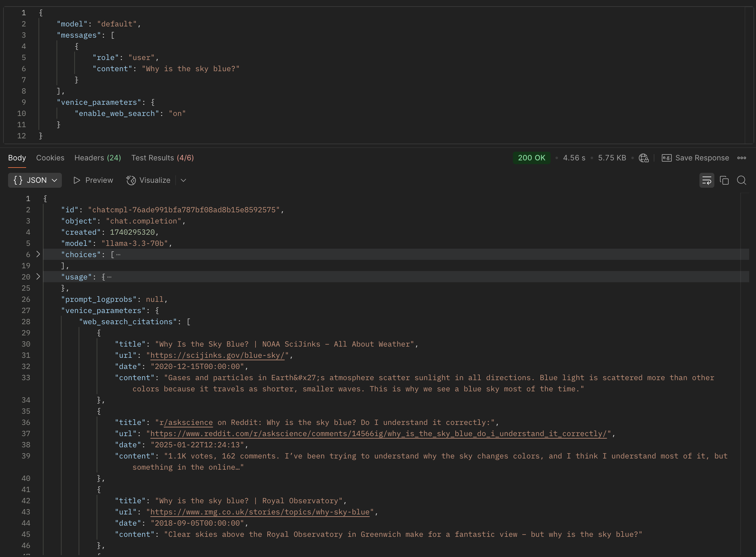This screenshot has height=557, width=756.
Task: Click the green 200 OK status badge
Action: coord(532,158)
